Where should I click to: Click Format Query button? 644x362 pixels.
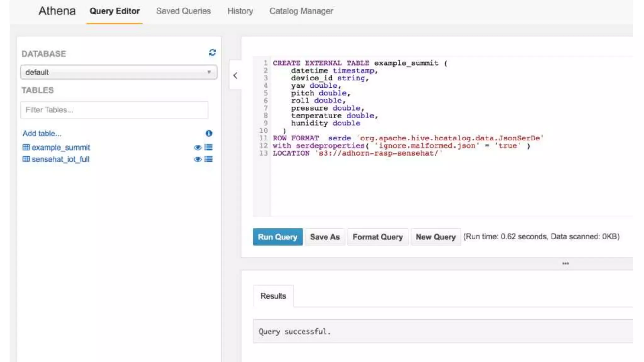click(x=377, y=237)
